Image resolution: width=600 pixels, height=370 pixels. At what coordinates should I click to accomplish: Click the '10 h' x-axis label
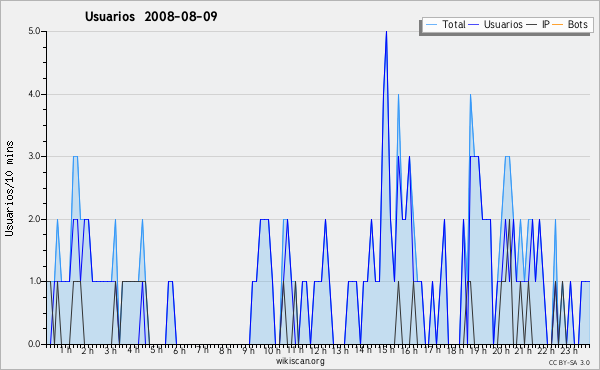point(272,350)
